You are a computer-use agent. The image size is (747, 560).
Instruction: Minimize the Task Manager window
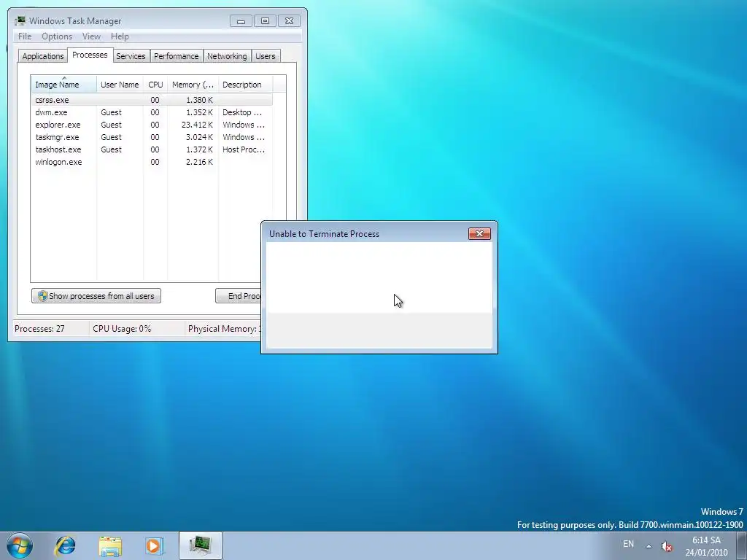click(x=241, y=21)
